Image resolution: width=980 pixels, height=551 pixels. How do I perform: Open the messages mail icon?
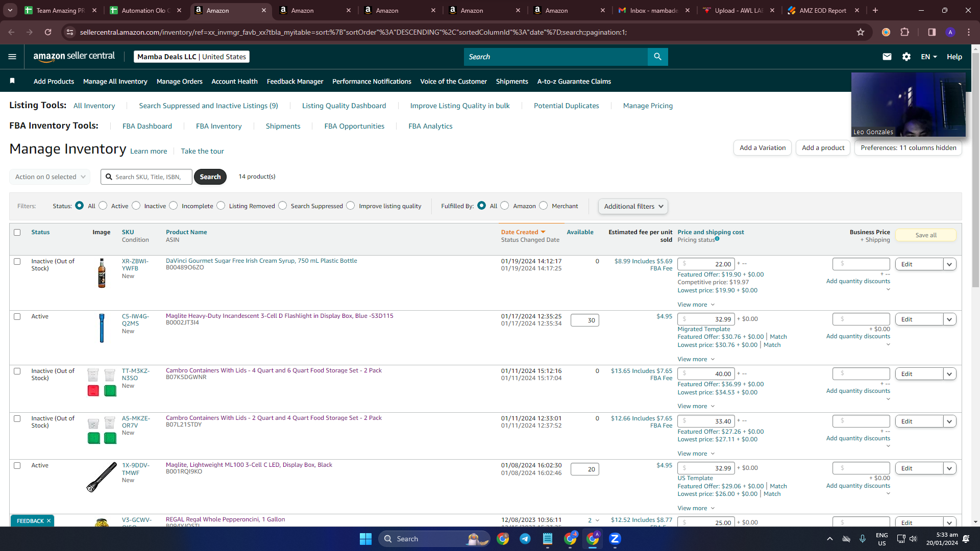pos(887,57)
